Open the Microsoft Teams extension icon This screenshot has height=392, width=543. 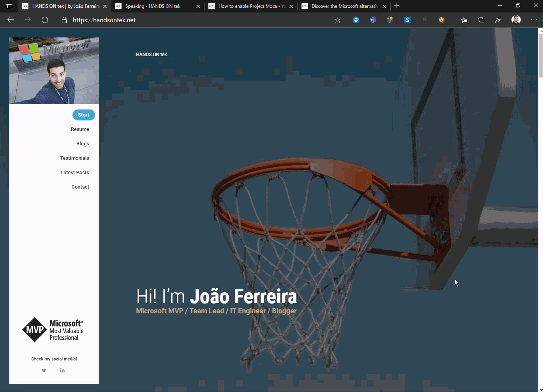point(373,20)
